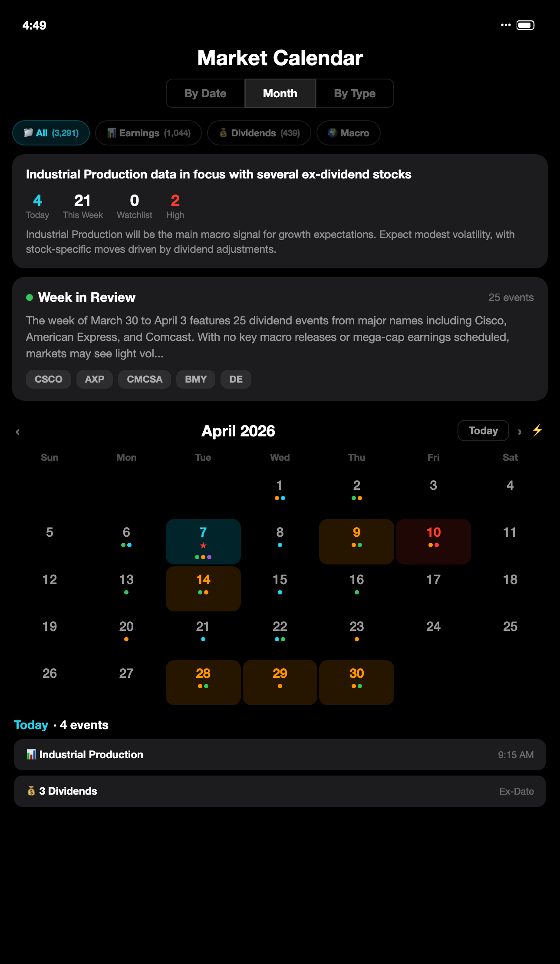Viewport: 560px width, 964px height.
Task: Click the money bag icon on Dividends filter
Action: [223, 133]
